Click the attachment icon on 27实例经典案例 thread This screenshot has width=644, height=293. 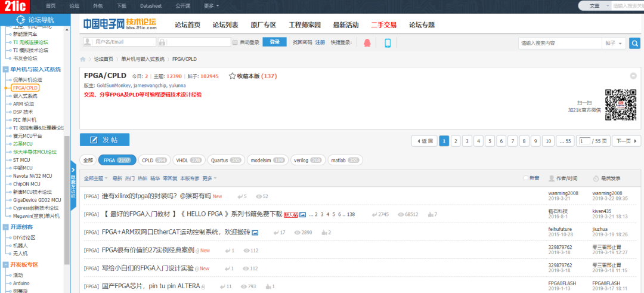pyautogui.click(x=197, y=251)
